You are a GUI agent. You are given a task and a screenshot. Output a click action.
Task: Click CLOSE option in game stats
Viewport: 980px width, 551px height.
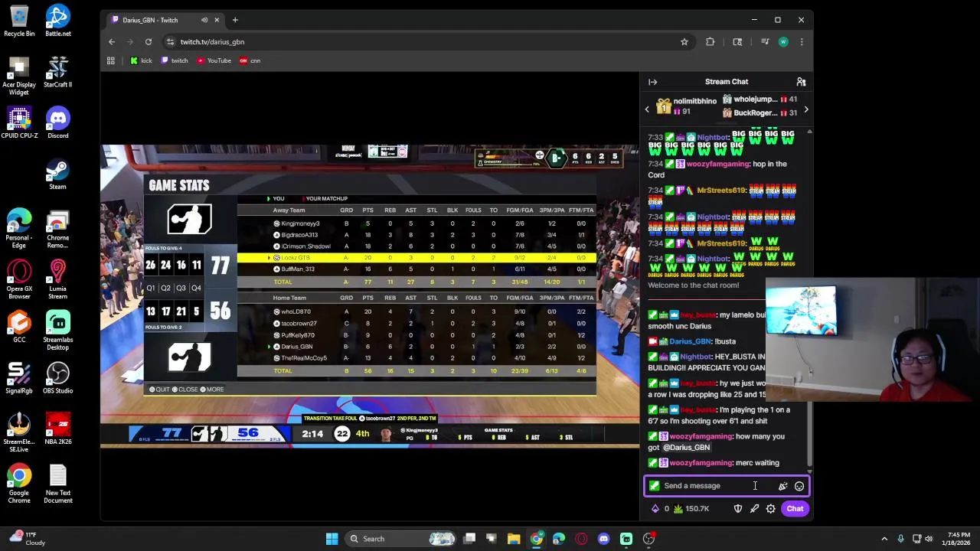[x=185, y=390]
